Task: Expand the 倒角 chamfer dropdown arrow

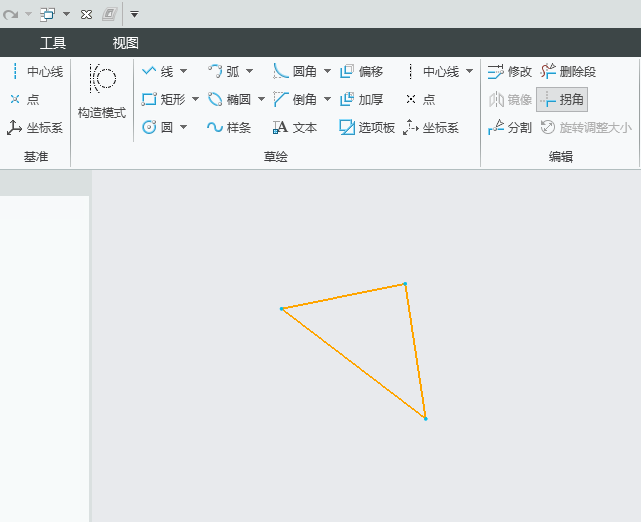Action: (x=327, y=99)
